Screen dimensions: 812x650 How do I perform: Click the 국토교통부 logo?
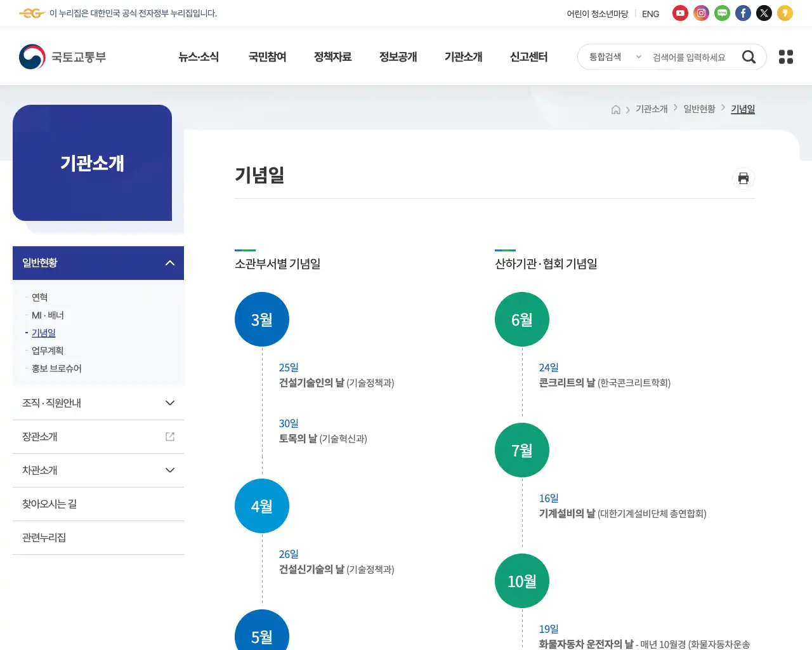(63, 57)
